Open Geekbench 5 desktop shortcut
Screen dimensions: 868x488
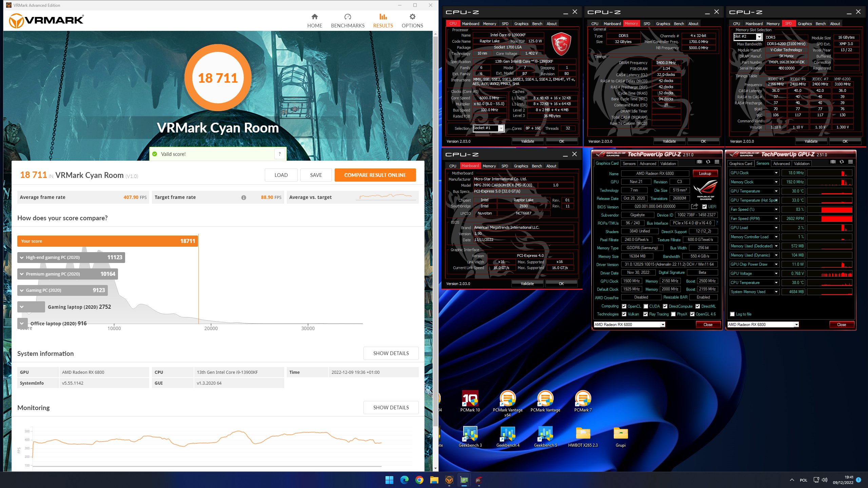click(x=545, y=437)
